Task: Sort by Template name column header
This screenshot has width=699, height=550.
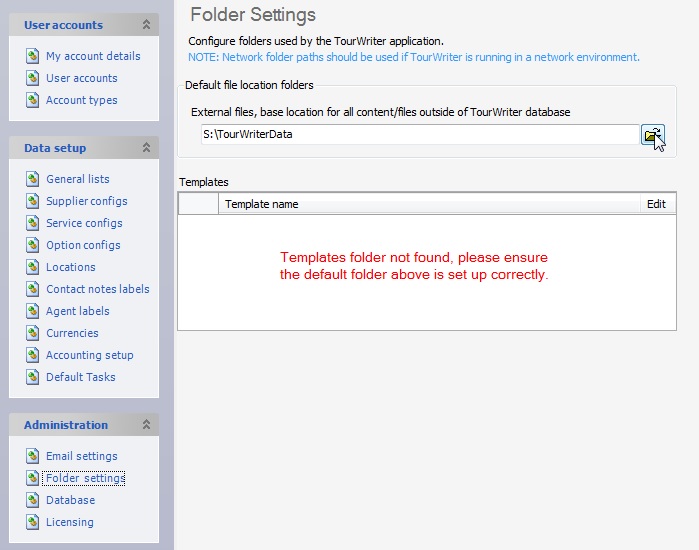Action: point(428,204)
